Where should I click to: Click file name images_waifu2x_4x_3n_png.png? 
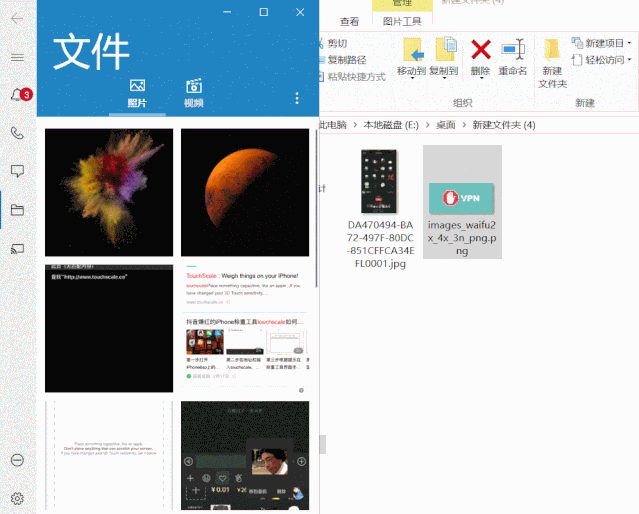coord(462,238)
